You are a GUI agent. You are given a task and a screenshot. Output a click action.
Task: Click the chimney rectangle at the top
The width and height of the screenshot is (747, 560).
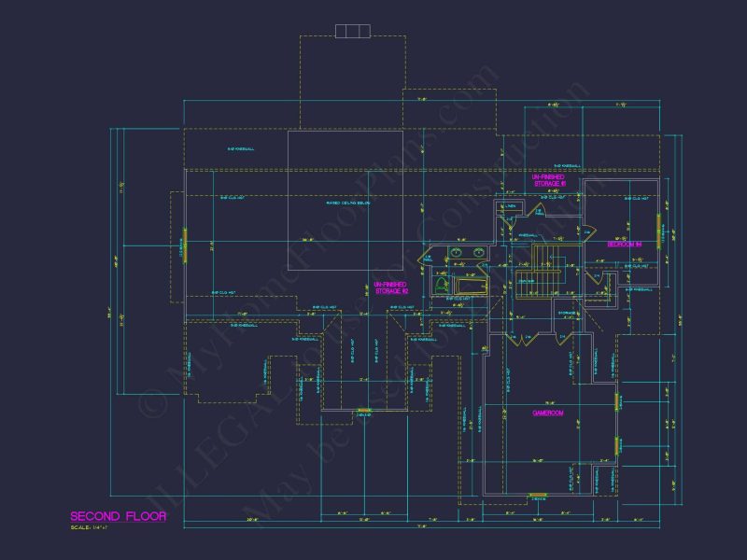(353, 31)
